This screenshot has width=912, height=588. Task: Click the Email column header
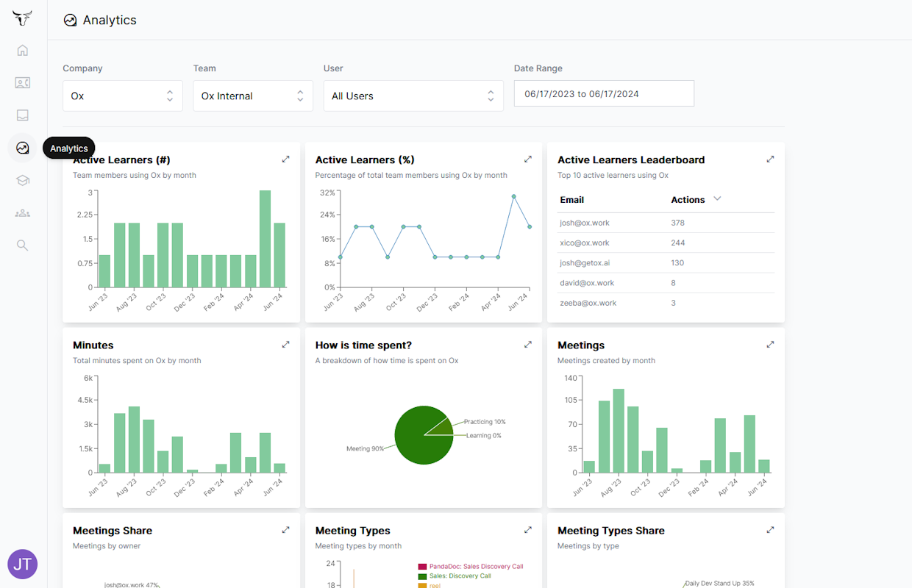(x=572, y=200)
